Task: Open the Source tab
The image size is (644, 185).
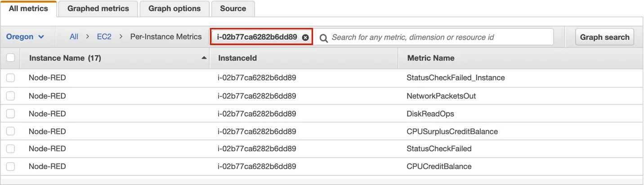Action: pos(233,9)
